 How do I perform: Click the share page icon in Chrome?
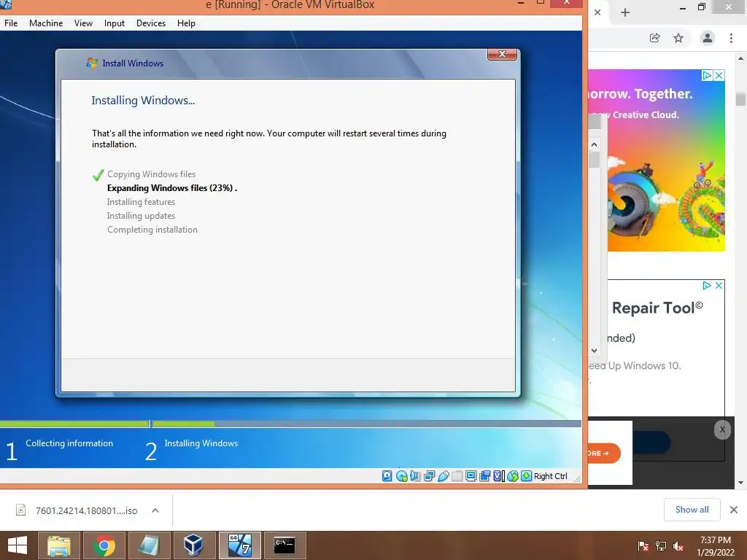pyautogui.click(x=655, y=38)
